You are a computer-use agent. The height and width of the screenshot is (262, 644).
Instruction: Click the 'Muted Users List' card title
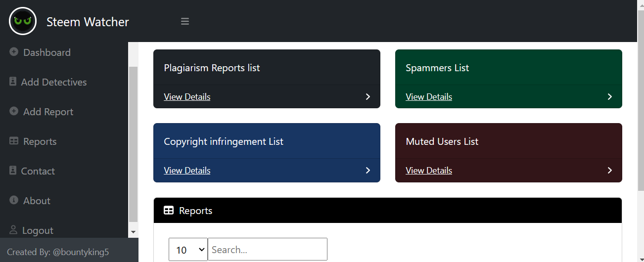442,141
